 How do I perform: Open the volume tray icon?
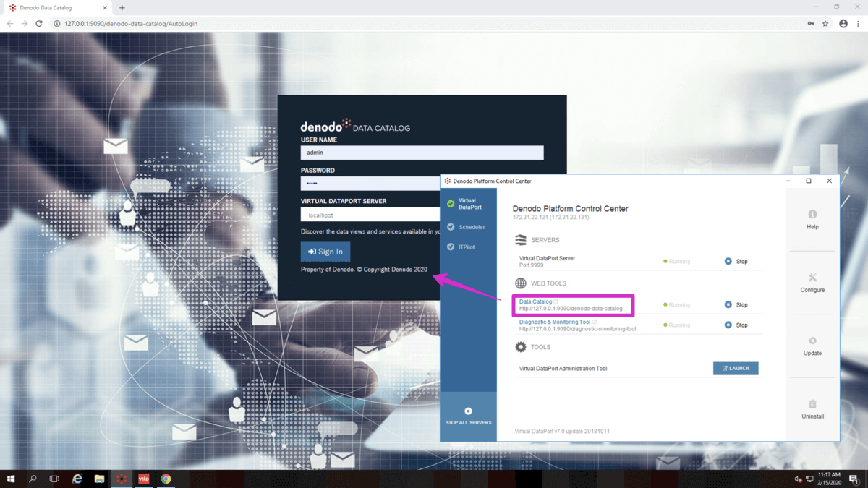798,479
